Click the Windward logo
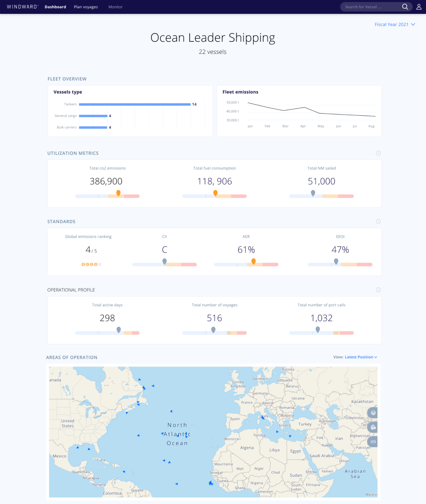426x504 pixels. point(22,7)
